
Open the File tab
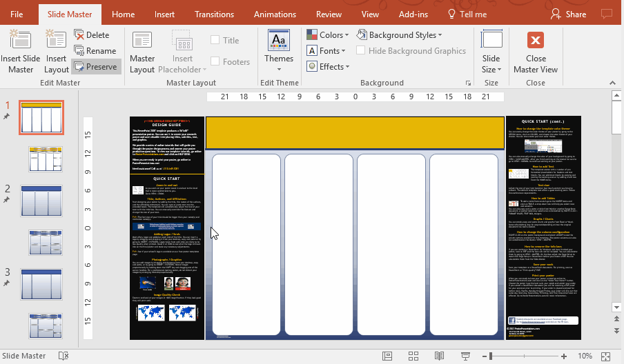click(x=17, y=14)
